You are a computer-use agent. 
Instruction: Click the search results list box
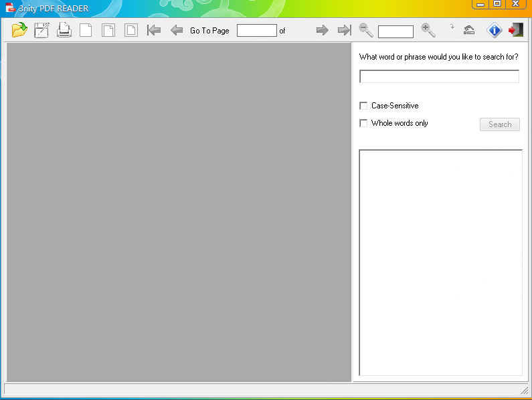point(441,263)
